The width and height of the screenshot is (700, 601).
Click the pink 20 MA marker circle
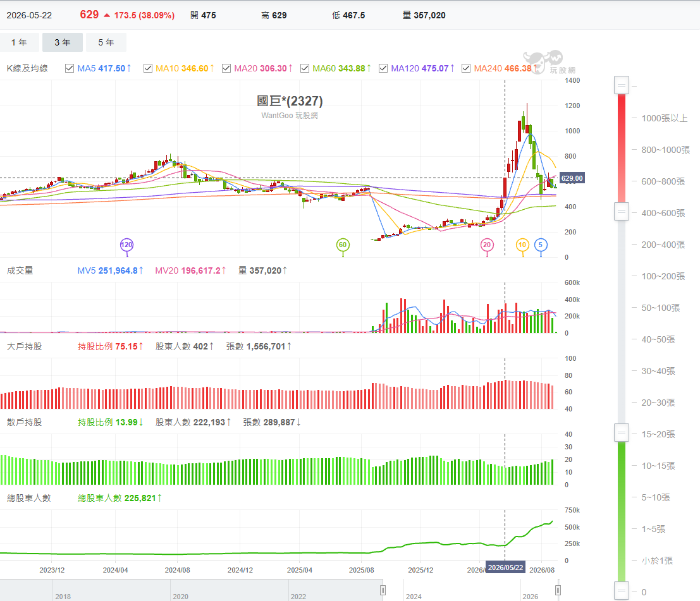pyautogui.click(x=487, y=245)
